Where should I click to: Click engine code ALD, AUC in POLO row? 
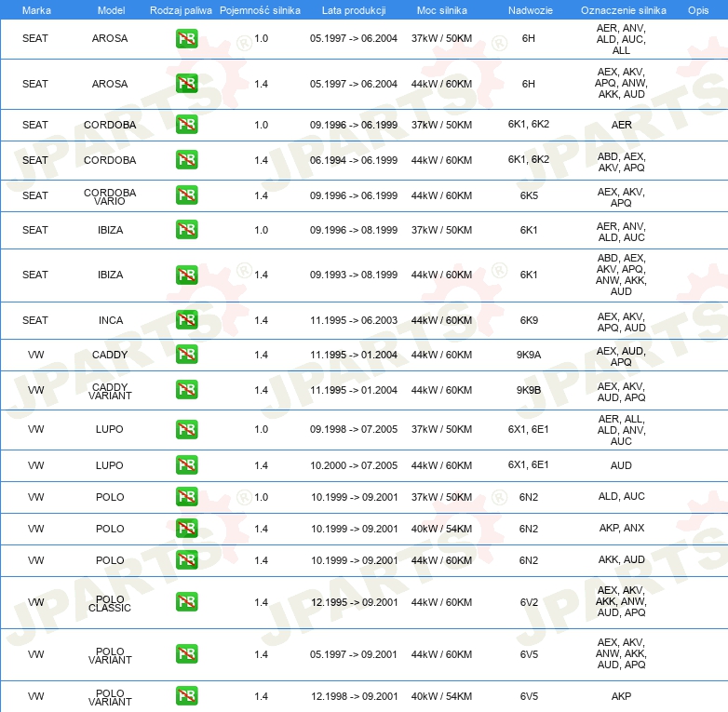coord(621,496)
